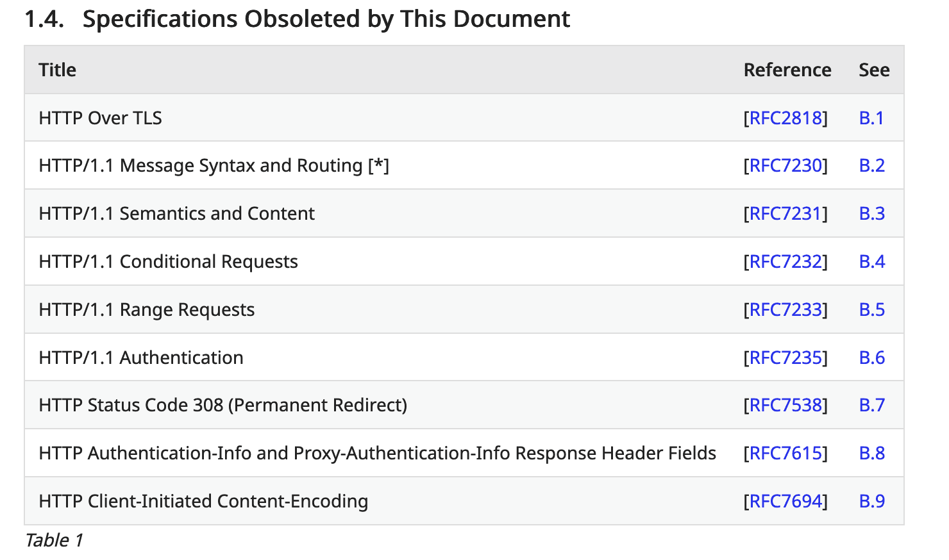
Task: Open the RFC7230 reference link
Action: point(785,165)
